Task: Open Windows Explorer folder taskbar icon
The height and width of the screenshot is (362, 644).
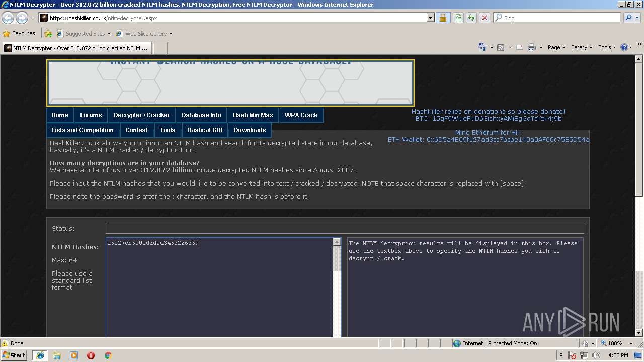Action: point(57,355)
